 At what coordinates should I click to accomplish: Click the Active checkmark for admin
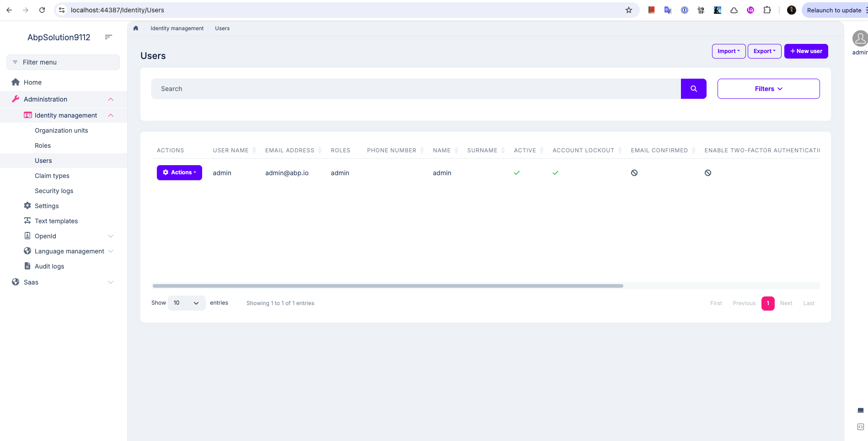coord(517,173)
